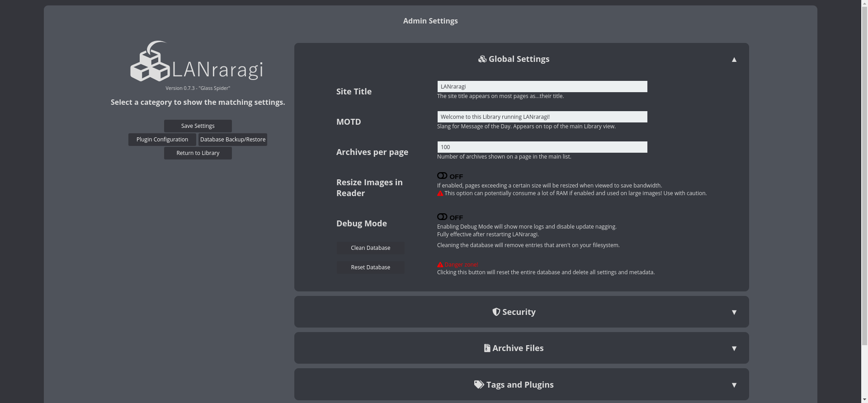This screenshot has width=868, height=403.
Task: Click the 'Danger zone!' red text
Action: pos(462,265)
